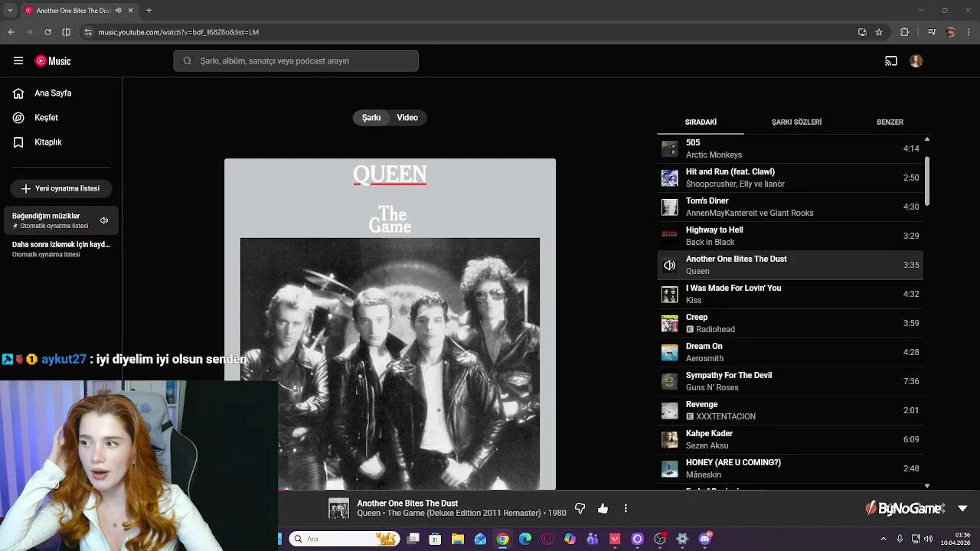Close the Another One Bites The Dust tab
This screenshot has width=980, height=551.
tap(130, 11)
